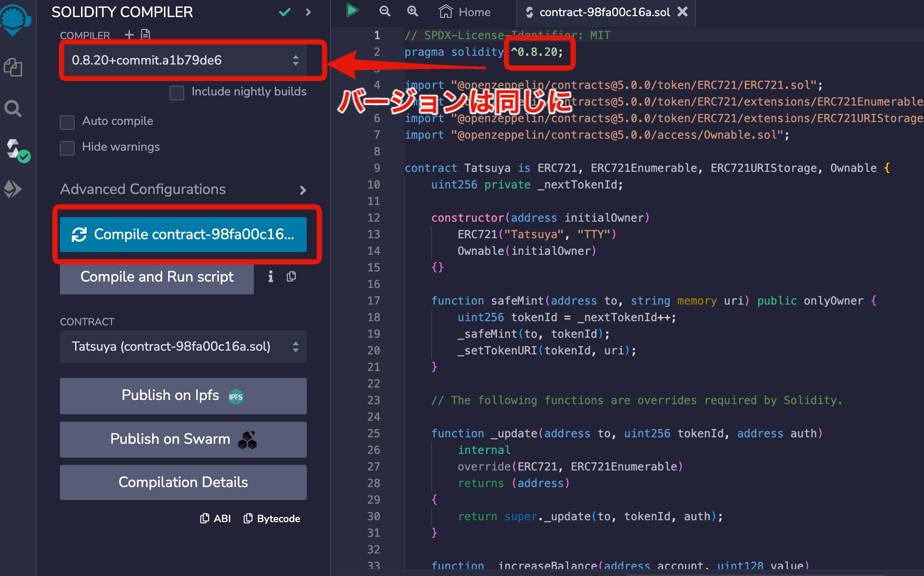This screenshot has height=576, width=924.
Task: Check the Hide warnings option
Action: 67,148
